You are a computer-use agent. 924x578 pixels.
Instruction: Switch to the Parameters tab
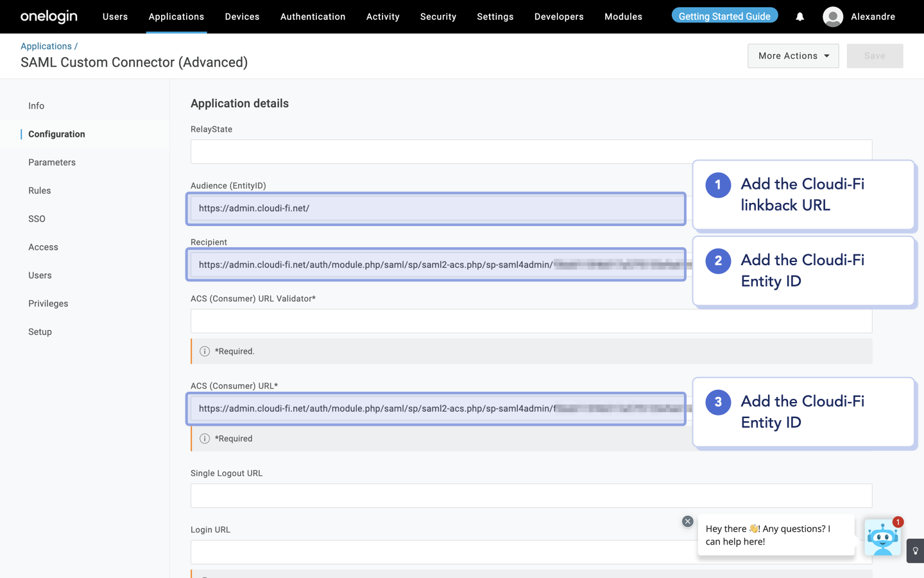(52, 162)
